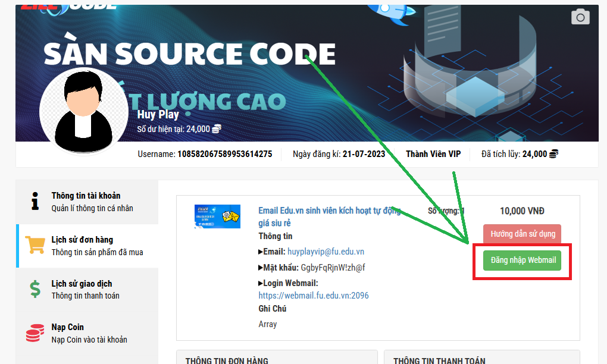Viewport: 607px width, 364px height.
Task: Click the huyplayvip@fu.edu.vn email link
Action: tap(326, 252)
